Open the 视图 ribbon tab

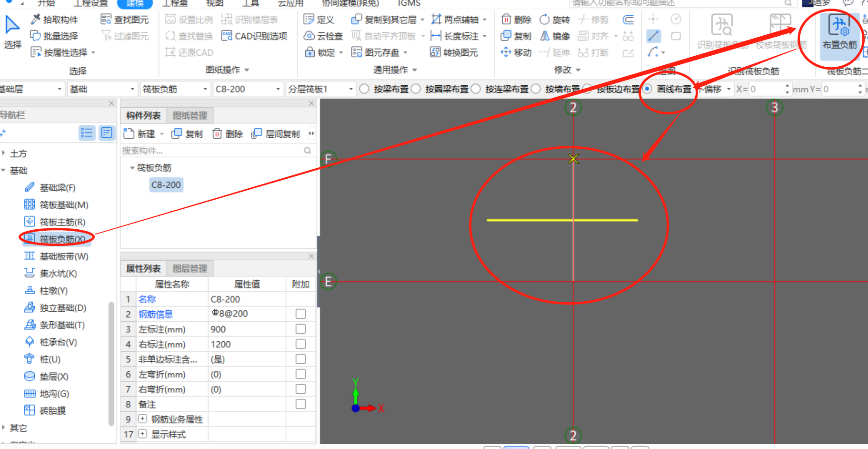tap(215, 3)
